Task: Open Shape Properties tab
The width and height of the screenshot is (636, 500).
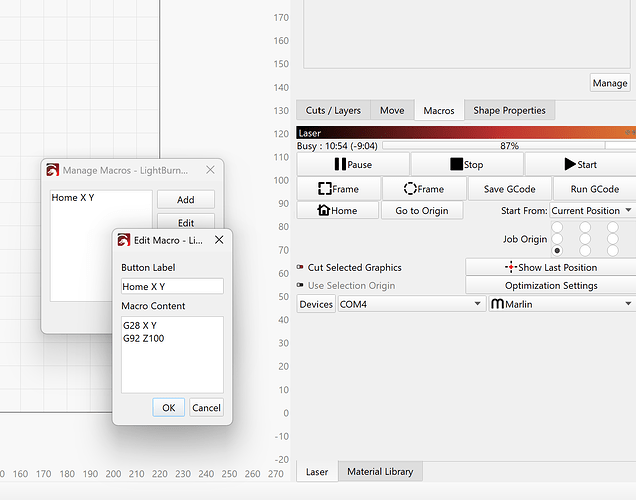Action: tap(509, 110)
